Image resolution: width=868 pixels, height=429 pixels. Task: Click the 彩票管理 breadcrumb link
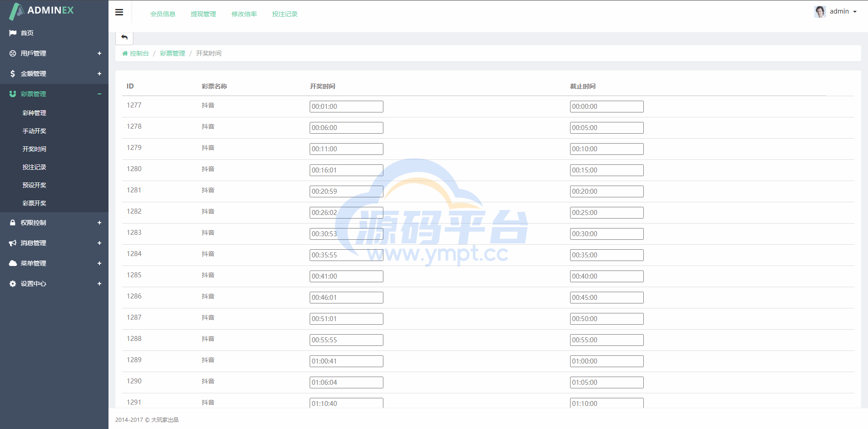172,53
